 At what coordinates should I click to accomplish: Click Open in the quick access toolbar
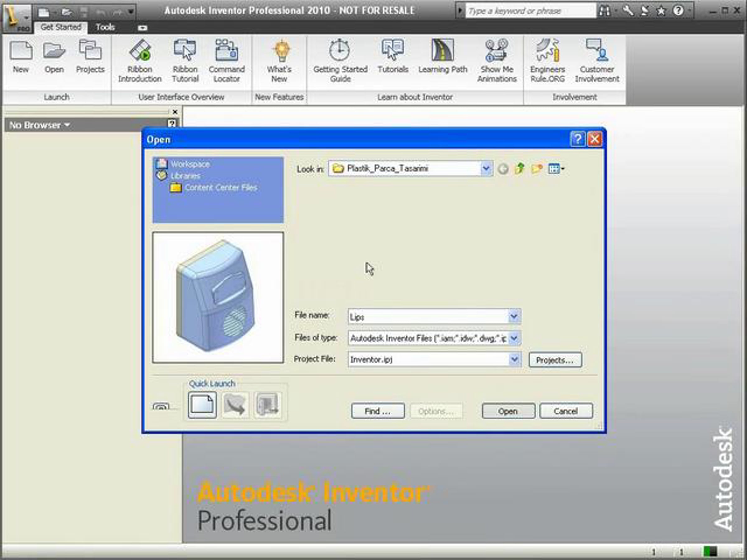pos(67,12)
